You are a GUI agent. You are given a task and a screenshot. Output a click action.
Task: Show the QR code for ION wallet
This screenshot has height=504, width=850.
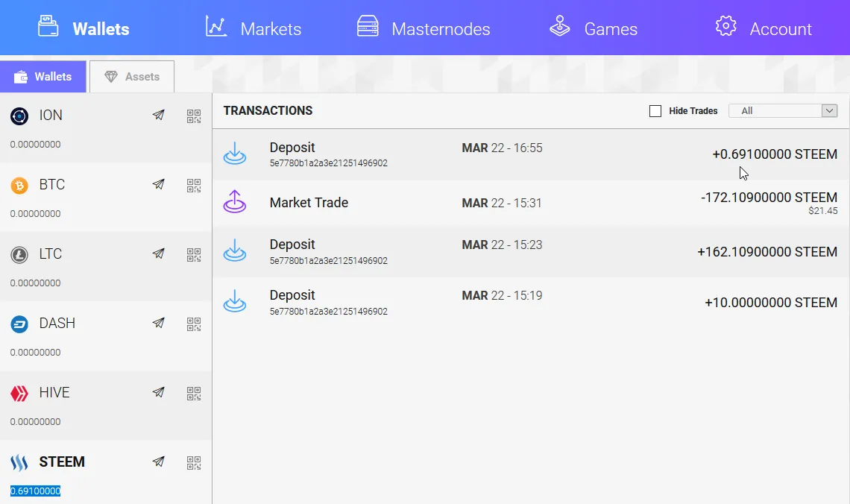(x=194, y=116)
